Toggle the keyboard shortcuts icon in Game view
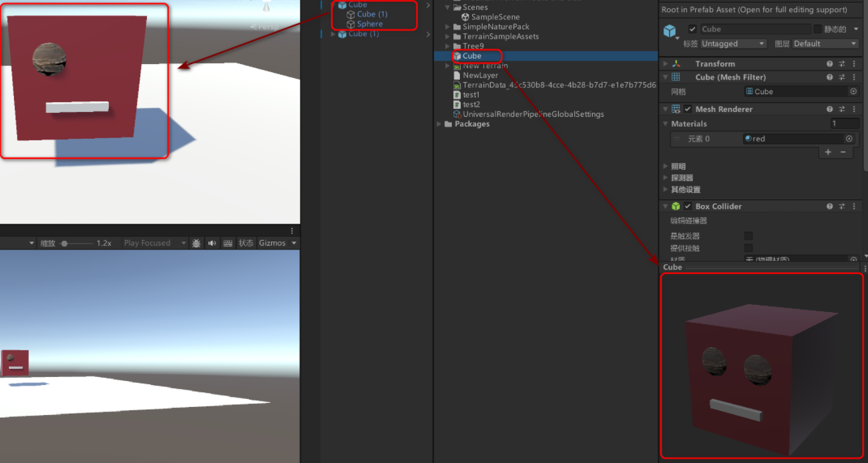Screen dimensions: 868x463 tap(228, 243)
